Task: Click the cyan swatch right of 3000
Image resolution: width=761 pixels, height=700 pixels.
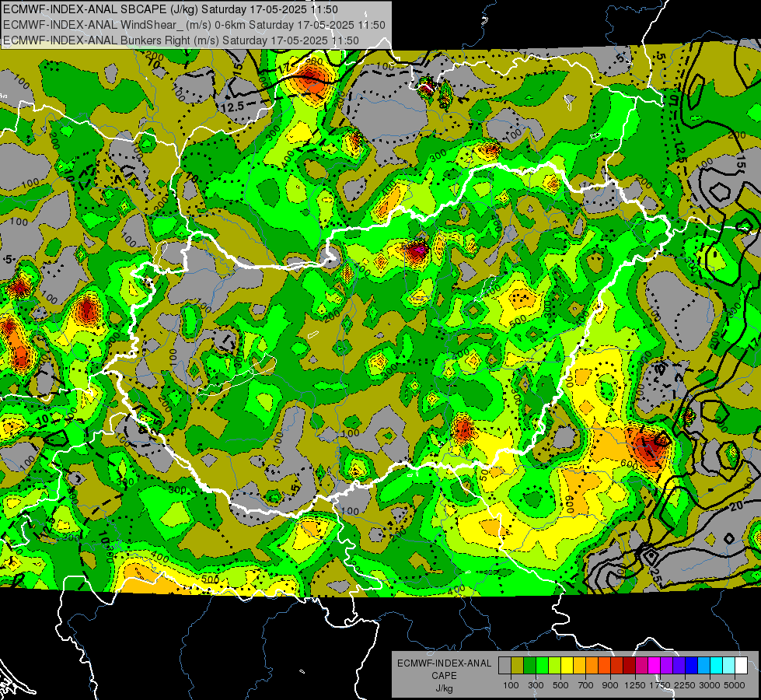Action: tap(717, 666)
